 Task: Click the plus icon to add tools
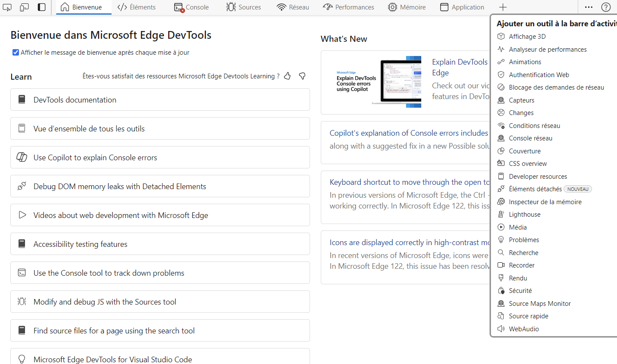coord(503,7)
